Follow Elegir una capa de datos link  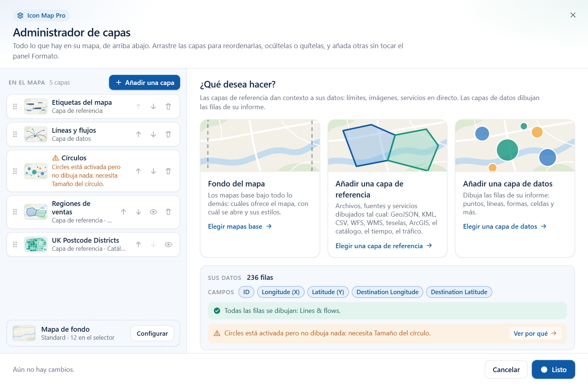click(505, 227)
